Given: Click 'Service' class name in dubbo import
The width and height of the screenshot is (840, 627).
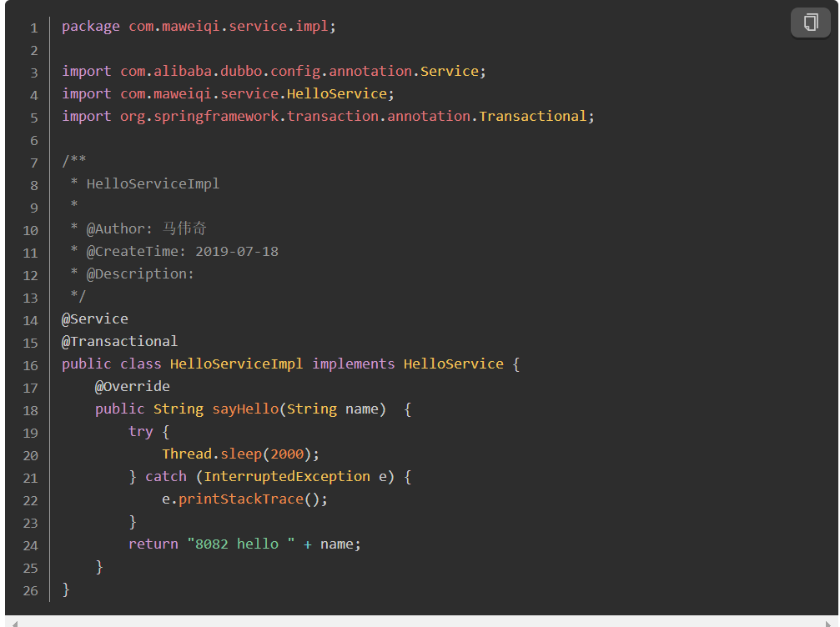Looking at the screenshot, I should [x=449, y=71].
